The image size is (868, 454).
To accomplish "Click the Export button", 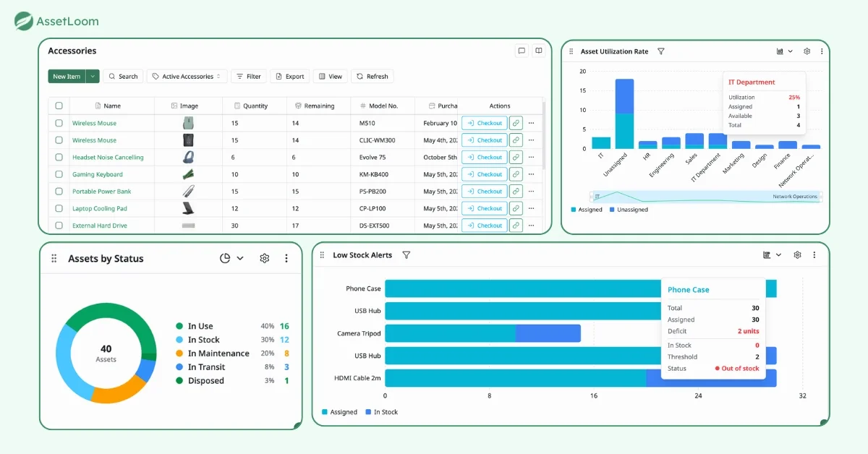I will click(x=290, y=76).
